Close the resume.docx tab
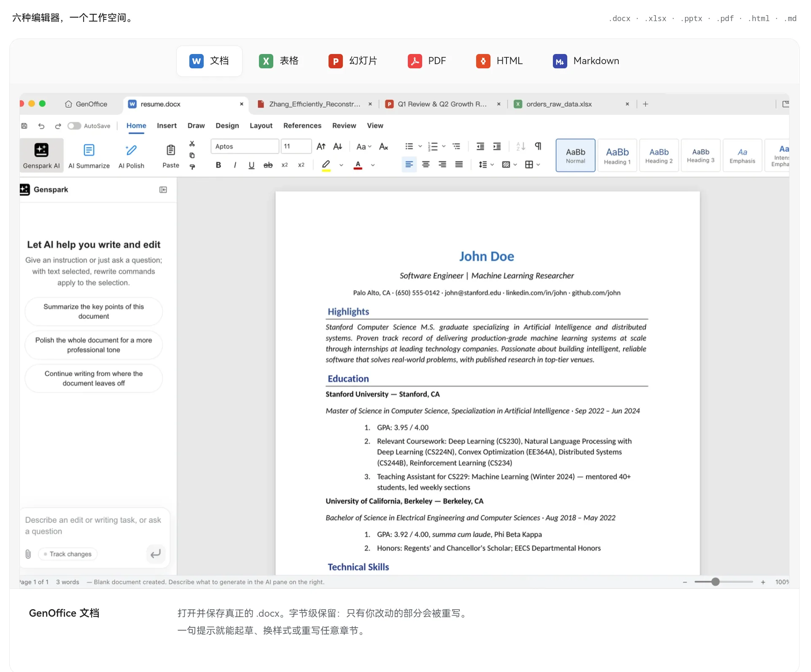The width and height of the screenshot is (811, 672). point(242,104)
